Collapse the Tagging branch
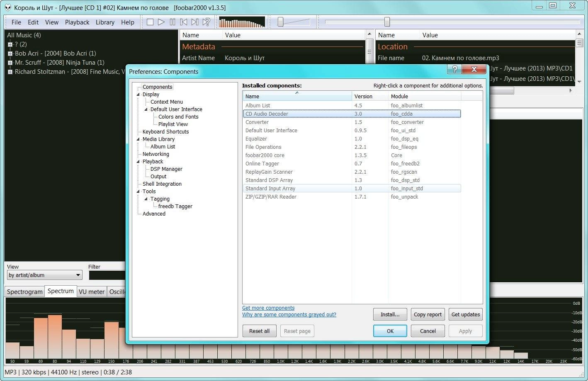Image resolution: width=588 pixels, height=381 pixels. pos(146,199)
